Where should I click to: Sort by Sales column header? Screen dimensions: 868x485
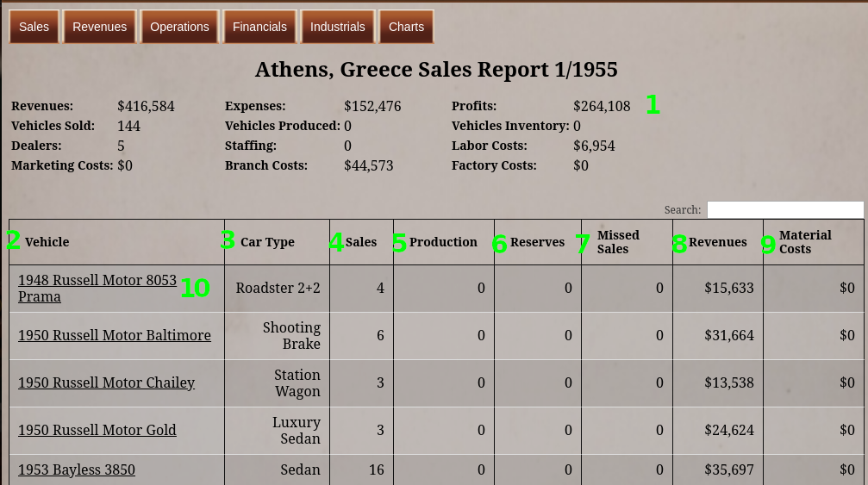click(x=361, y=242)
